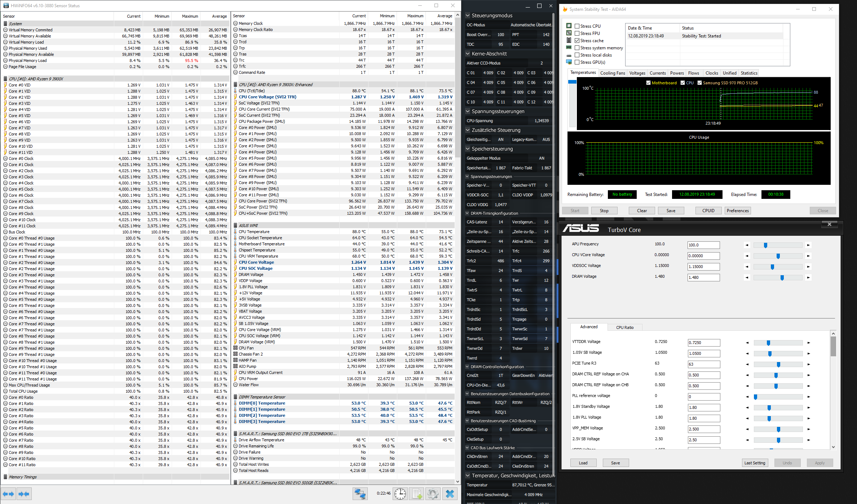The width and height of the screenshot is (857, 504).
Task: Click the Last Setting button in TurboV
Action: click(755, 463)
